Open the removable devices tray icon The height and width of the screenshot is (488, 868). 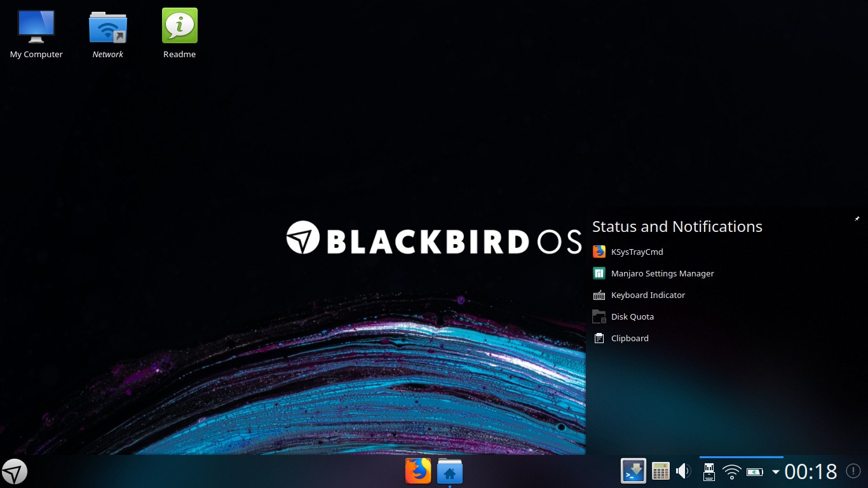709,471
